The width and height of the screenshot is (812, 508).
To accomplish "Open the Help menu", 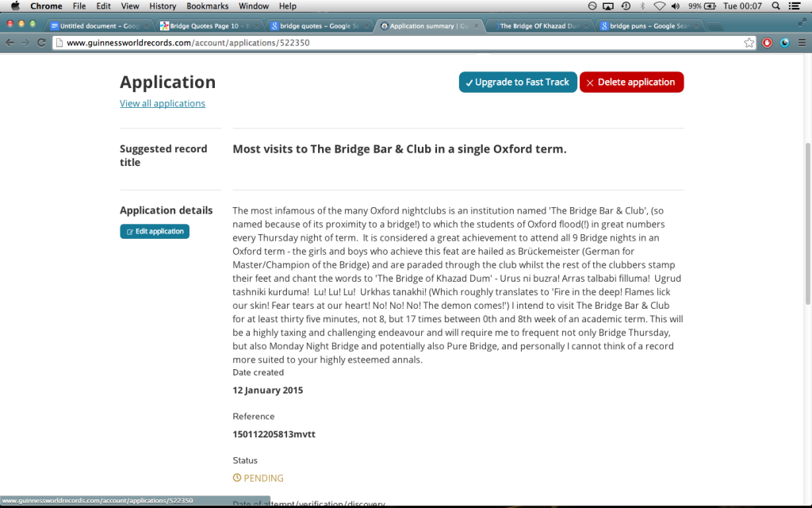I will click(x=287, y=6).
